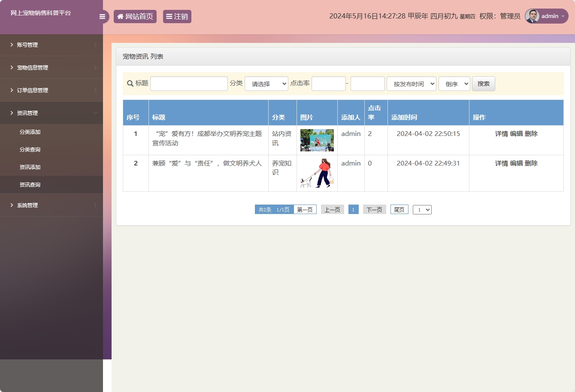Open the 倒序 ordering dropdown
575x392 pixels.
point(454,84)
